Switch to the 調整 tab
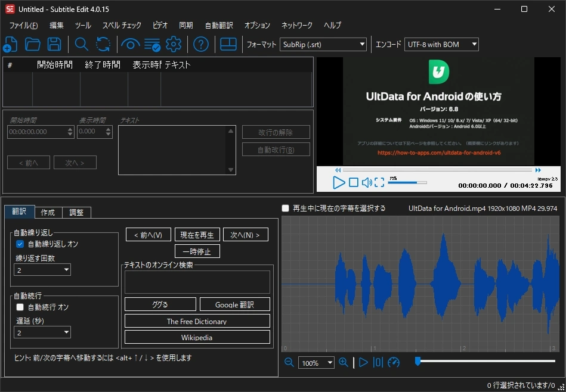The width and height of the screenshot is (566, 392). tap(76, 213)
